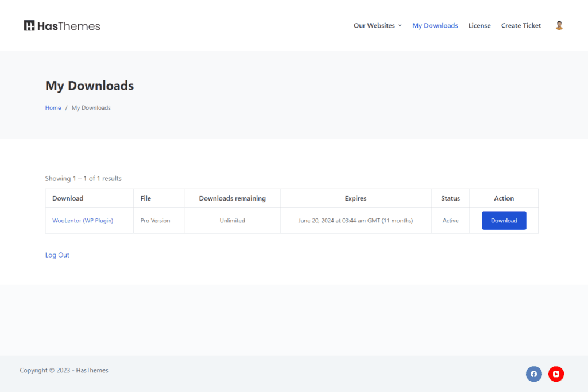Open the License menu item
Screen dimensions: 588x392
(x=479, y=26)
